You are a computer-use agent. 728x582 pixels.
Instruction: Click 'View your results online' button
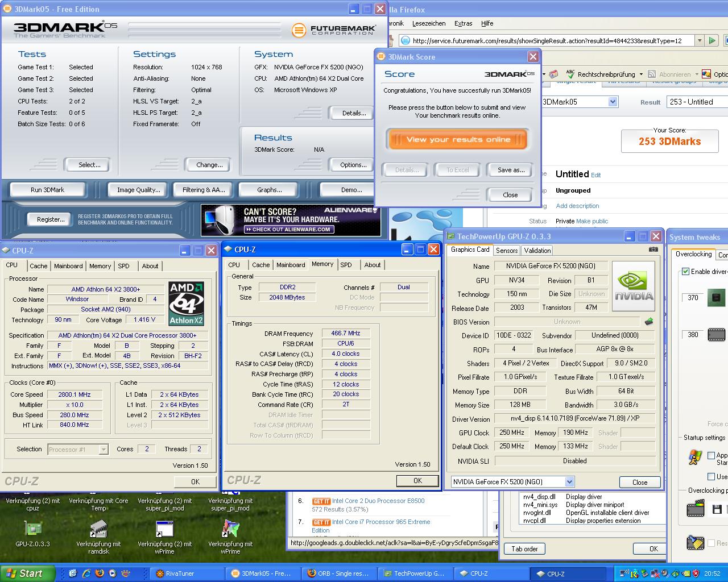click(x=458, y=139)
